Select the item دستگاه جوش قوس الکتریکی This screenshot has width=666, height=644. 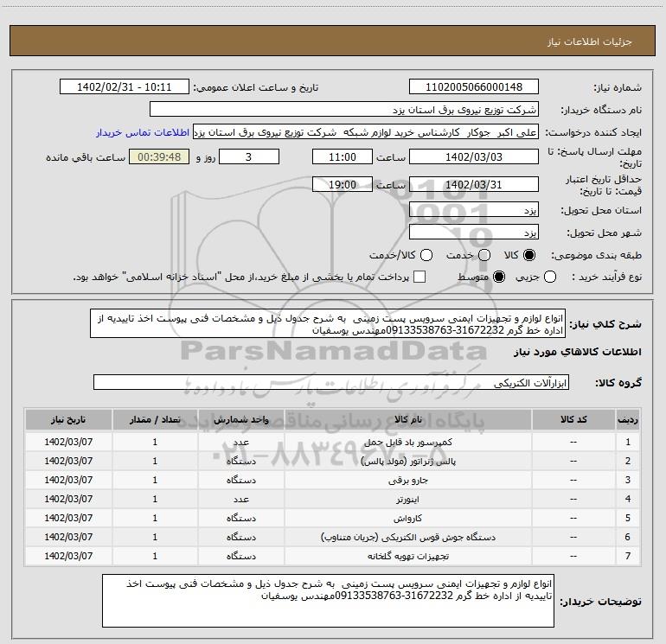click(407, 538)
